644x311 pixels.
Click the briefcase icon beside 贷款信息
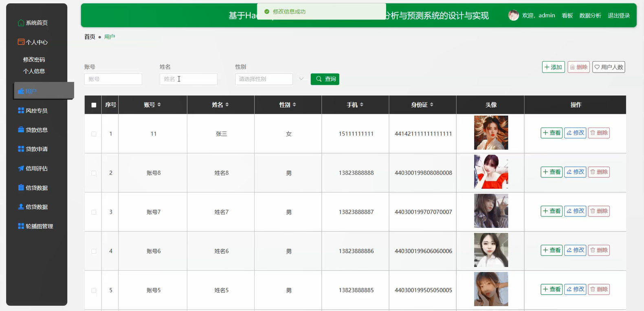(x=21, y=130)
